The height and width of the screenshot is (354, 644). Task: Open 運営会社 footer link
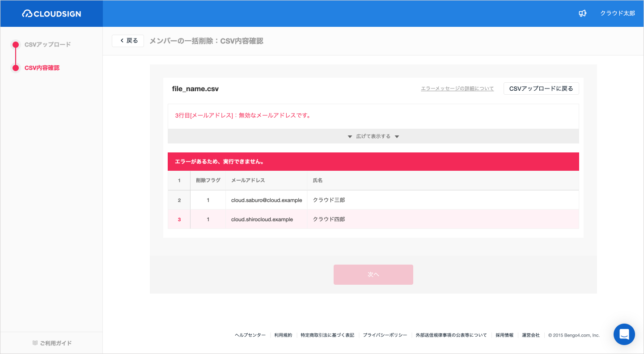[531, 335]
